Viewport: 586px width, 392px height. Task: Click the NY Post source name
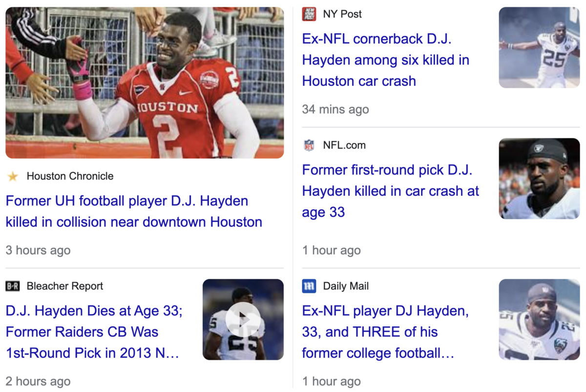tap(342, 14)
